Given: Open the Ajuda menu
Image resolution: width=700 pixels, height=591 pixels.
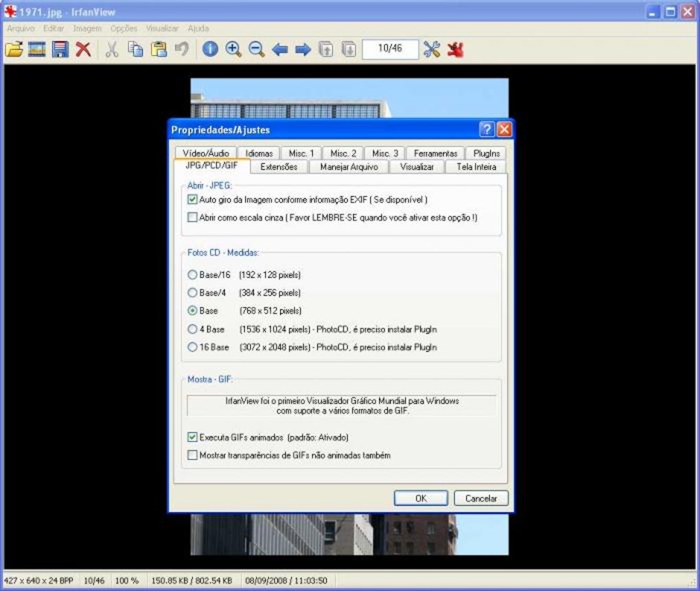Looking at the screenshot, I should pos(198,28).
